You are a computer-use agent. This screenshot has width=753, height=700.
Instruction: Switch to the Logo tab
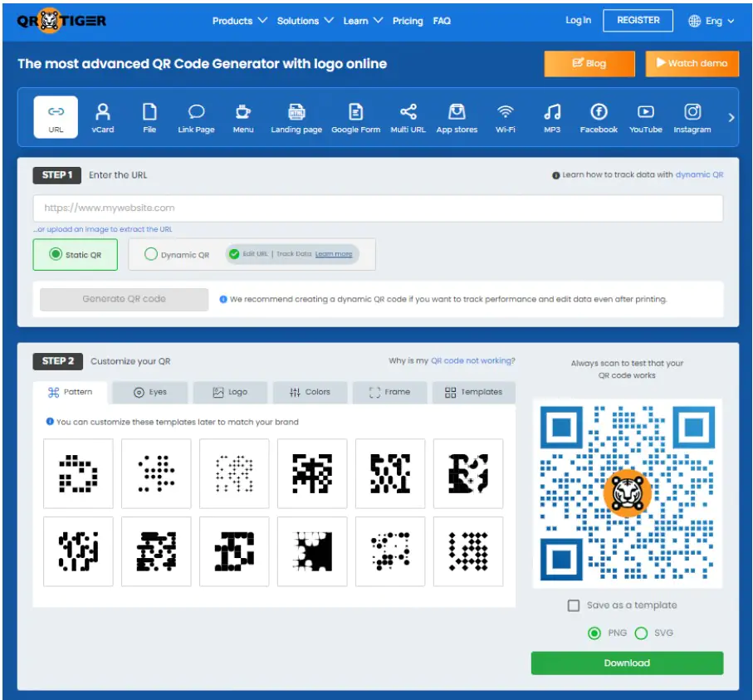(230, 392)
